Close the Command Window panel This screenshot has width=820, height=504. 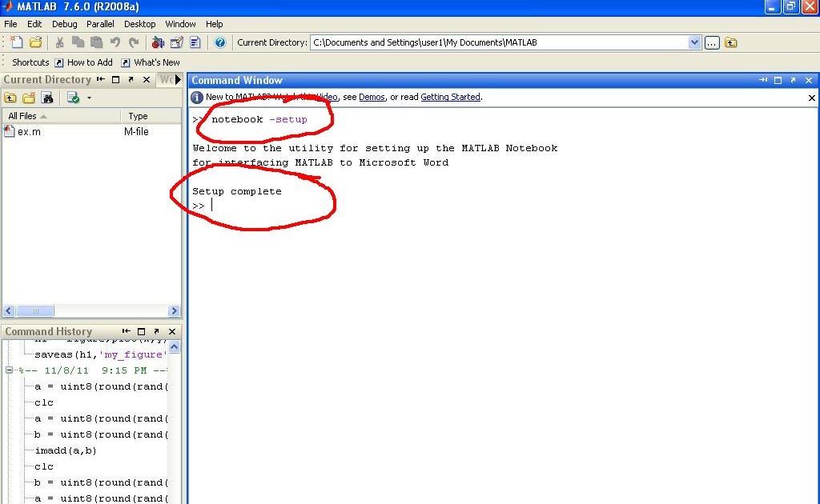point(809,80)
